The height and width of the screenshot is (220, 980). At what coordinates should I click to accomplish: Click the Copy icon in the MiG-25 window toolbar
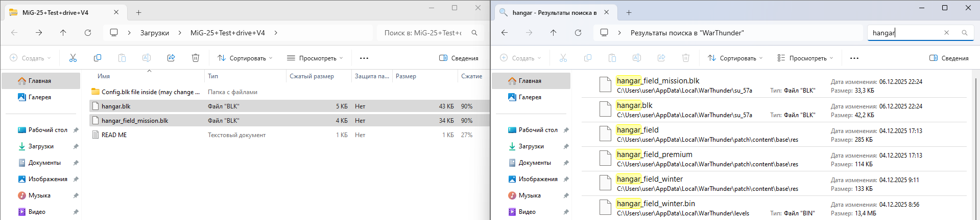[98, 58]
